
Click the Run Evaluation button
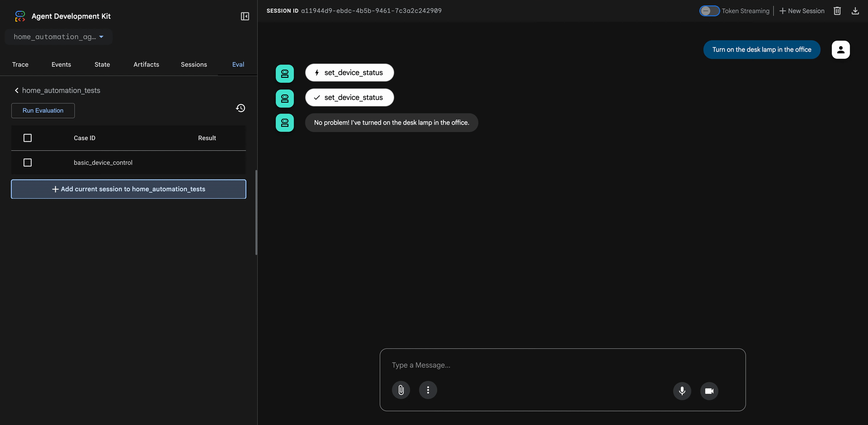pyautogui.click(x=42, y=110)
